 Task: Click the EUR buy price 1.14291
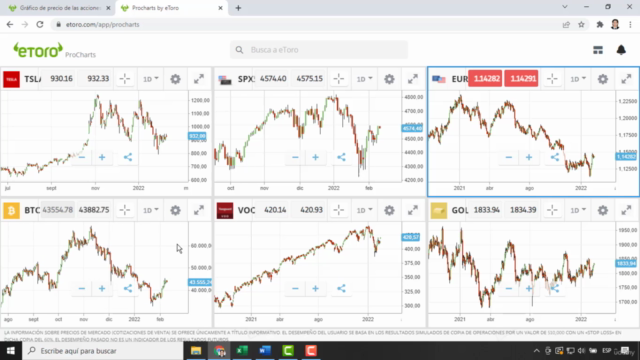[x=521, y=78]
